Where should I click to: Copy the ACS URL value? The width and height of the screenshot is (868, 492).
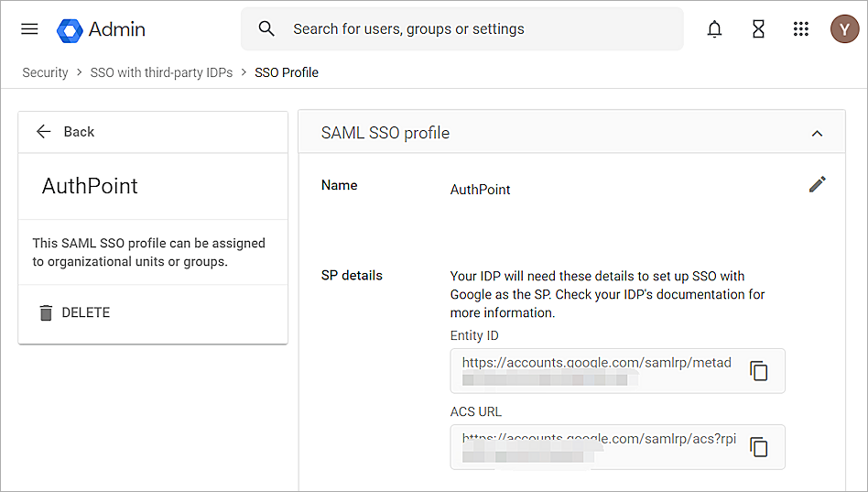[759, 447]
